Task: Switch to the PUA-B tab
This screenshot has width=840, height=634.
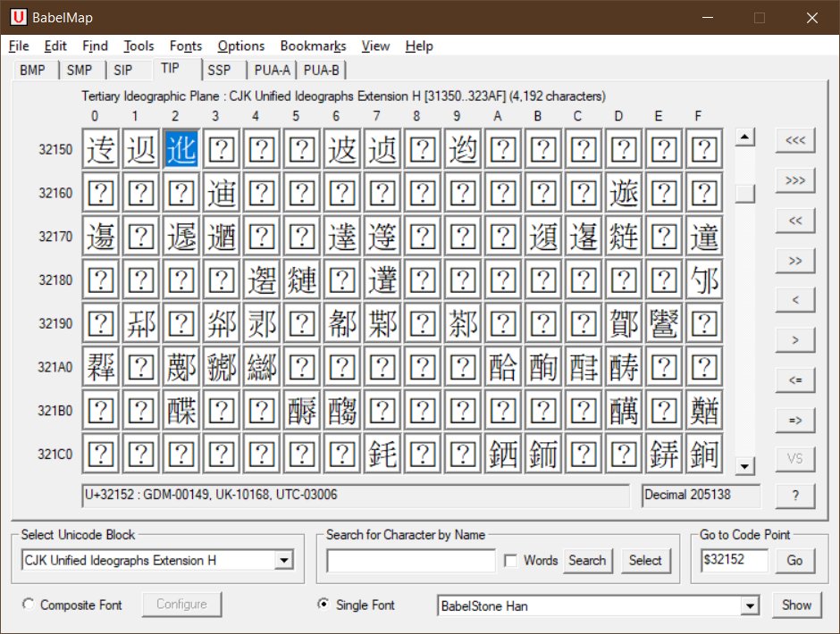Action: pos(322,71)
